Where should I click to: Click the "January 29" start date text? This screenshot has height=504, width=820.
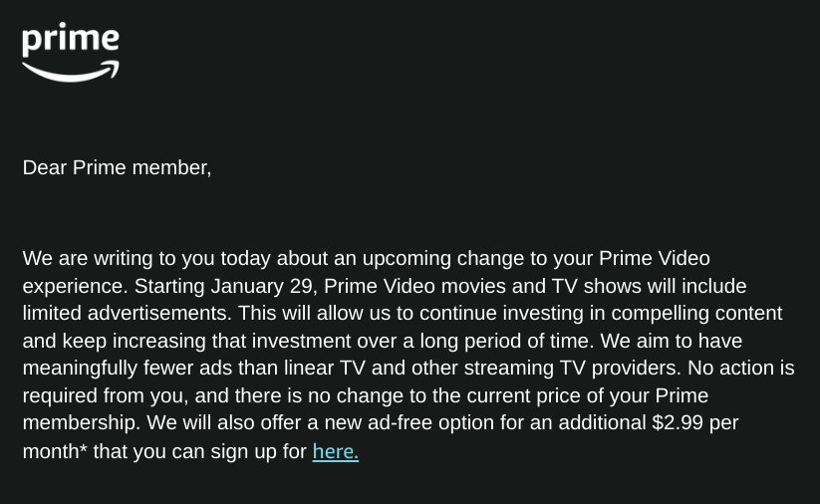click(264, 286)
